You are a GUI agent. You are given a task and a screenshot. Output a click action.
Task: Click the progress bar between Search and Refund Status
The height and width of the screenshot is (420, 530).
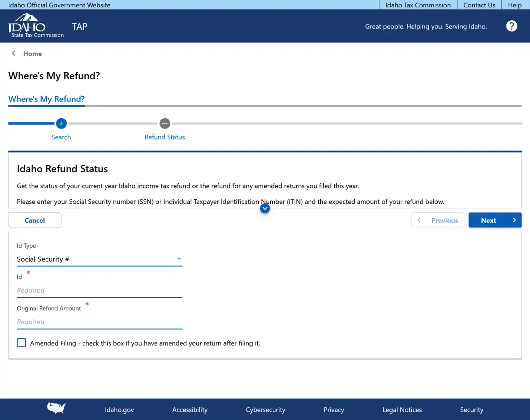pyautogui.click(x=113, y=123)
